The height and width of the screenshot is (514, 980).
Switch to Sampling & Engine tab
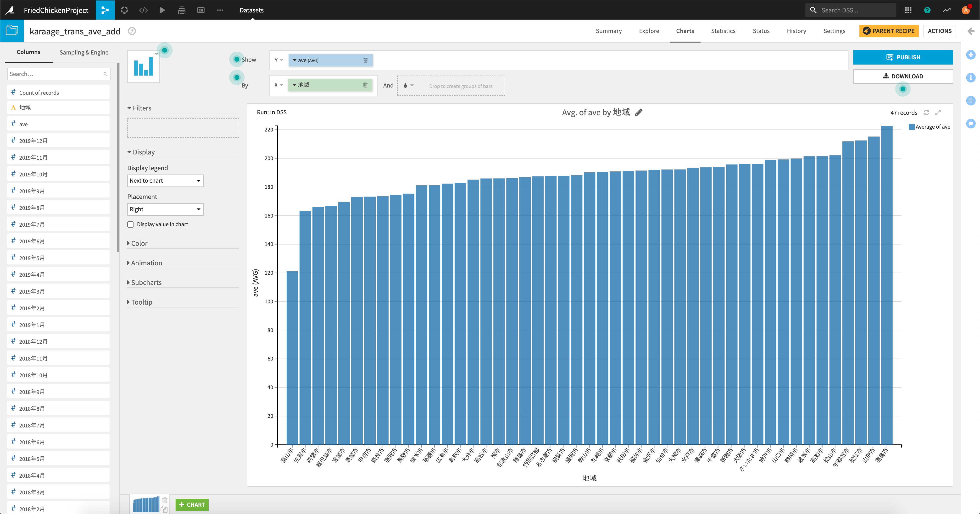pyautogui.click(x=84, y=52)
